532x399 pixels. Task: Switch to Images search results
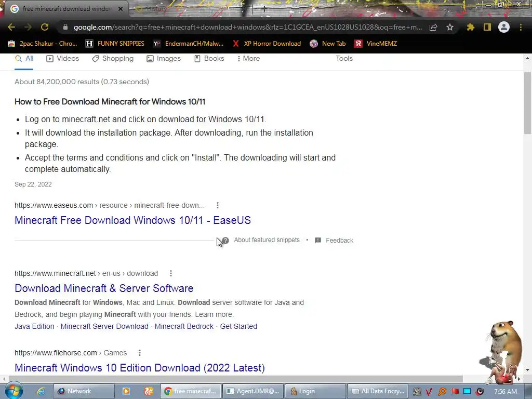tap(164, 59)
